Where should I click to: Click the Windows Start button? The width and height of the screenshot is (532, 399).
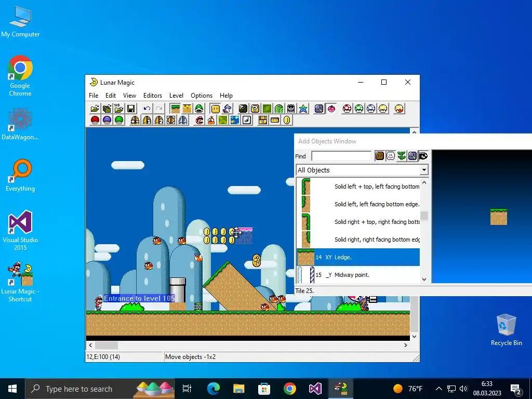pos(12,389)
